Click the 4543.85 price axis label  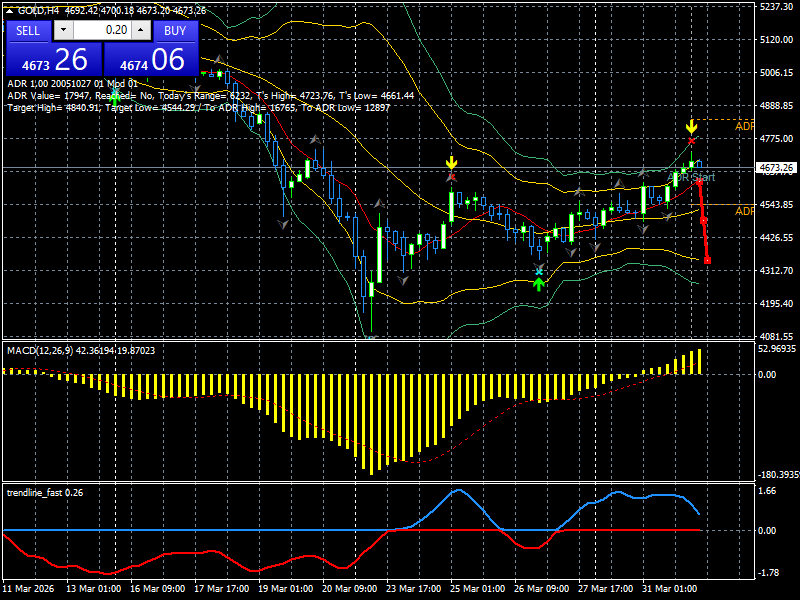pos(776,205)
